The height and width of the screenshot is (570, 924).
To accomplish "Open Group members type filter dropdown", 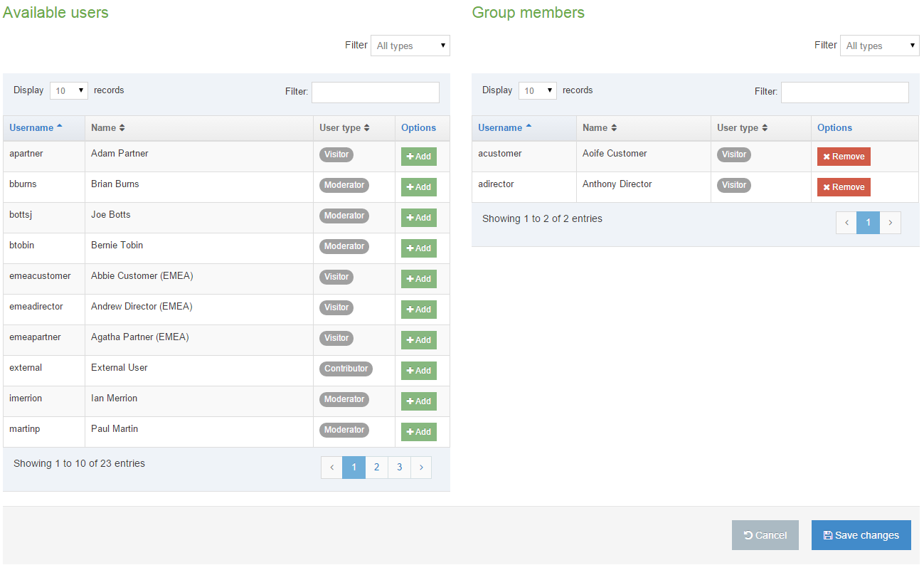I will (879, 46).
